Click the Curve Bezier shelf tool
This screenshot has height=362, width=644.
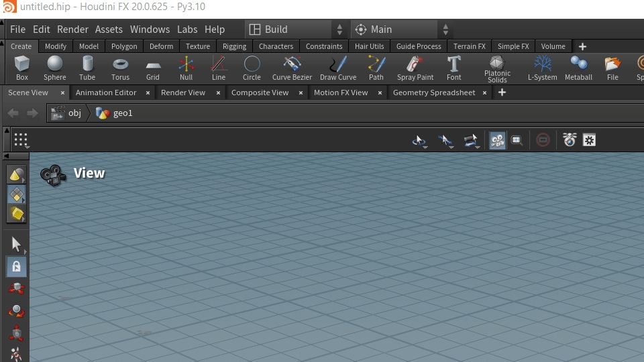coord(292,68)
